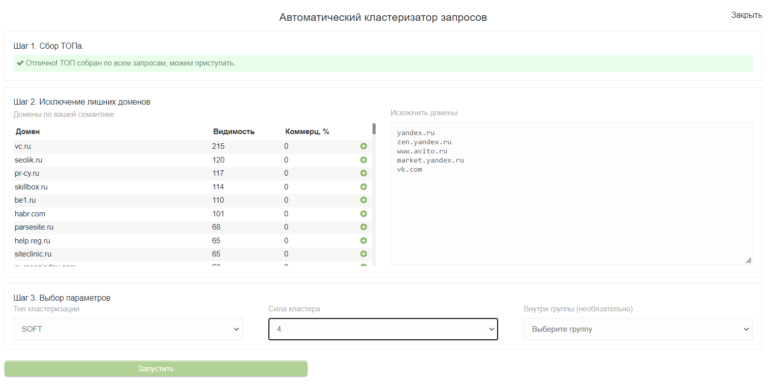Click the plus icon in the skillbox.ru row
Screen dimensions: 768x384
click(x=363, y=187)
